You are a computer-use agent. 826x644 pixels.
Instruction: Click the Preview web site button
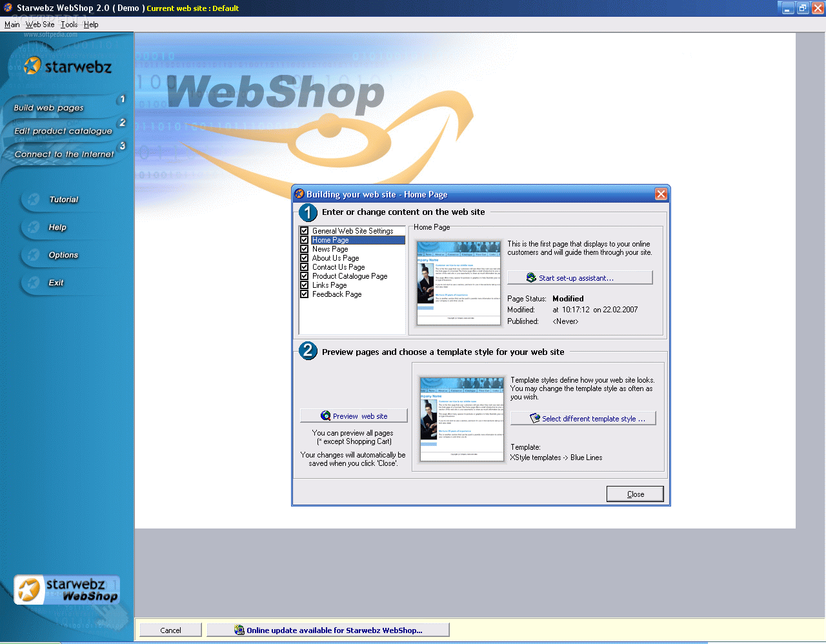354,416
